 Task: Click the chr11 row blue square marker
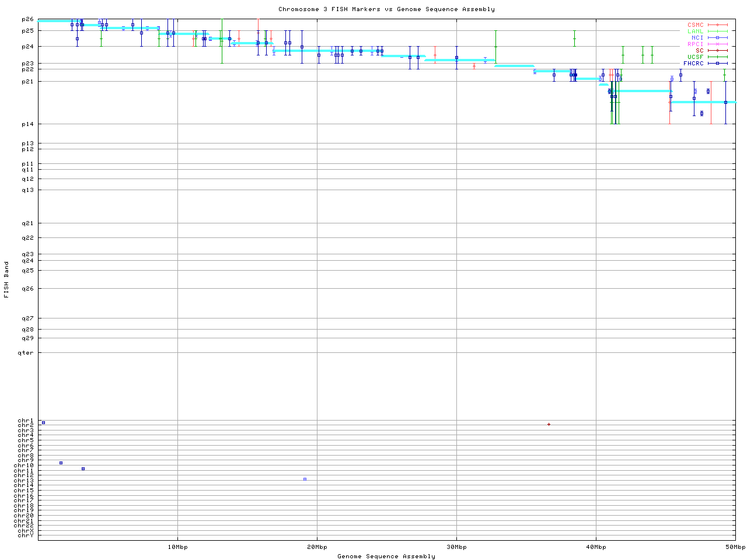pos(83,468)
